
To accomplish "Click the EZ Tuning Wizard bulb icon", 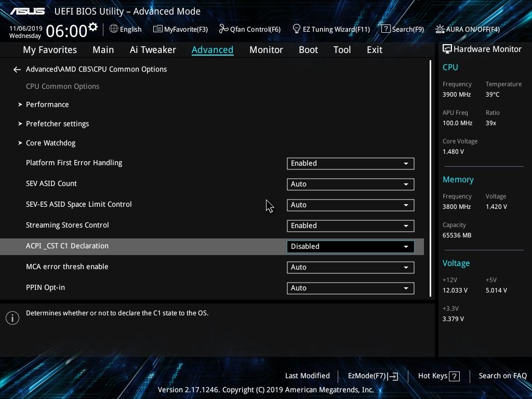I will [296, 29].
